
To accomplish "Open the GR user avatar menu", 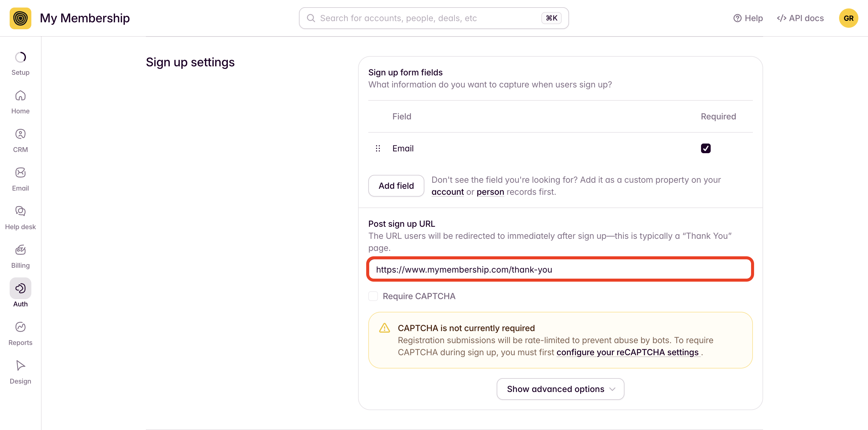I will [848, 18].
